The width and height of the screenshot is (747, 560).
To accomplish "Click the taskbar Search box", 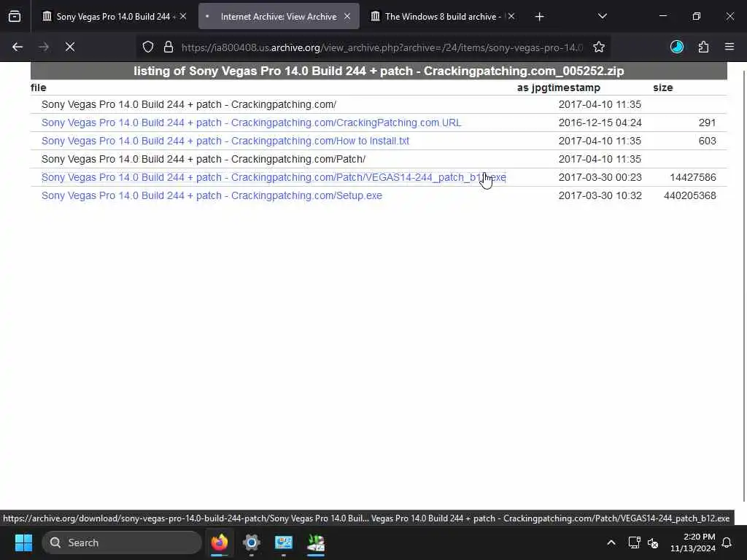I will coord(122,542).
